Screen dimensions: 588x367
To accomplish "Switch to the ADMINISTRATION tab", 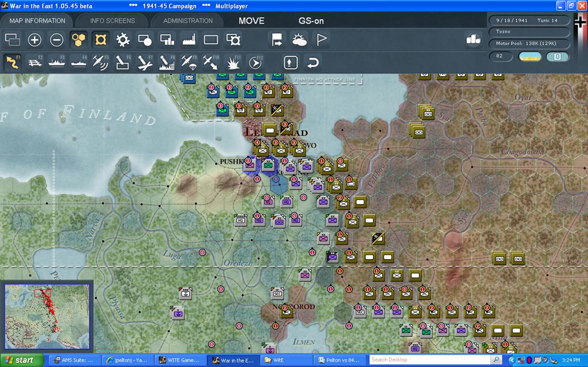I will pos(188,21).
